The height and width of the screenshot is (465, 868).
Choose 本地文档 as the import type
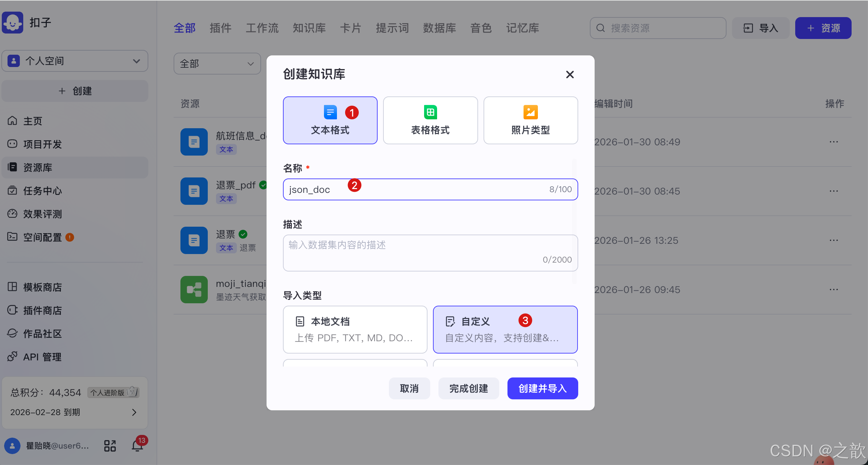click(x=355, y=329)
